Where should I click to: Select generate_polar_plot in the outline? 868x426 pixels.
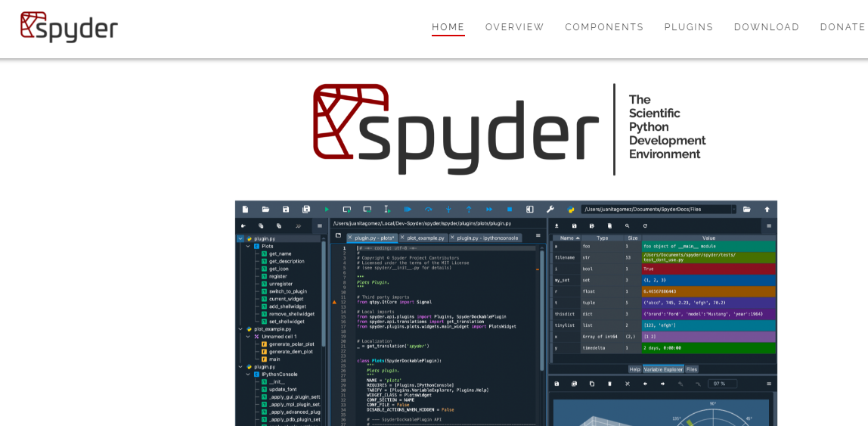pos(291,344)
